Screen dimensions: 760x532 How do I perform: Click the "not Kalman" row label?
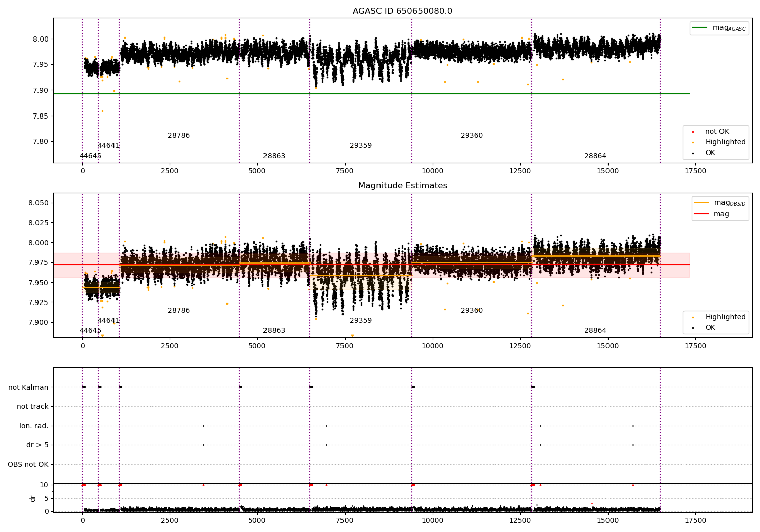click(x=28, y=387)
